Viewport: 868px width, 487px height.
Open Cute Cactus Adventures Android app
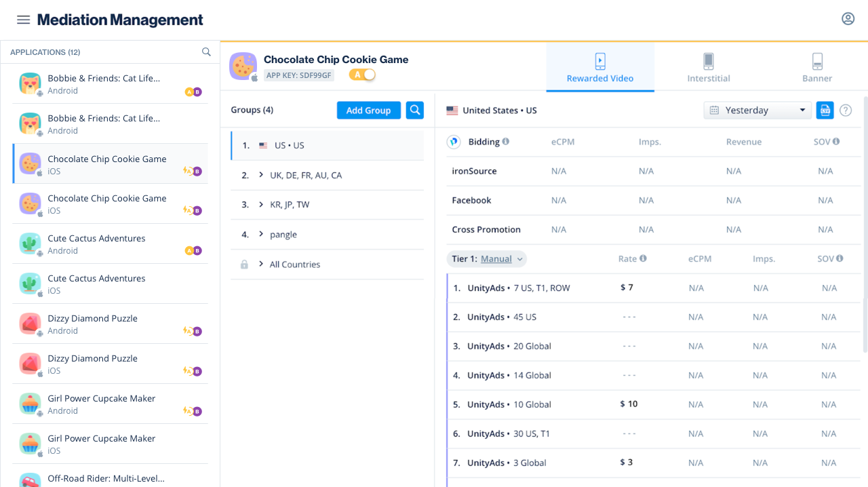110,244
